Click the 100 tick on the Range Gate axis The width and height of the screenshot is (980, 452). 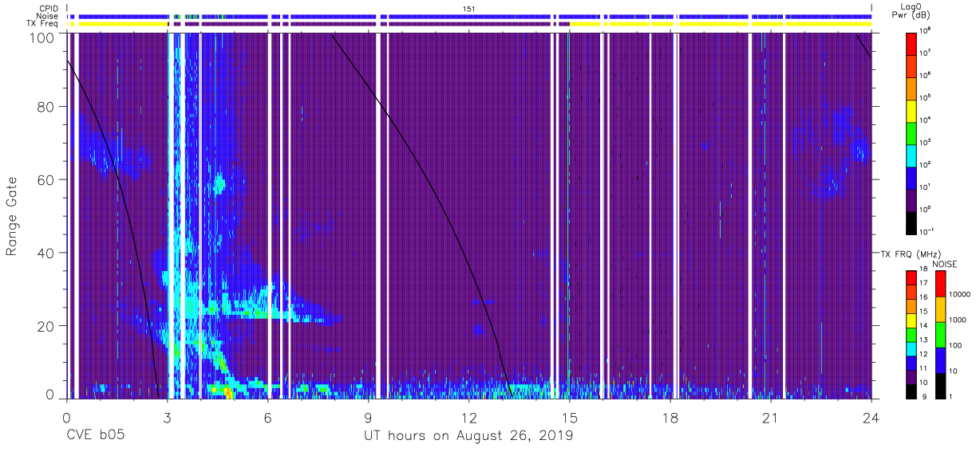click(42, 37)
